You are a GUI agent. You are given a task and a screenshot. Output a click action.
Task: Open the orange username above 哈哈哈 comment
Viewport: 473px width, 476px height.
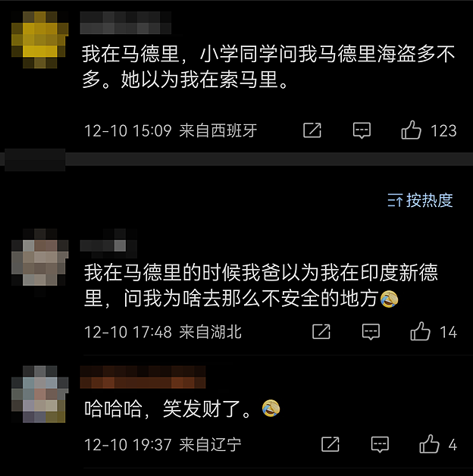click(x=143, y=377)
